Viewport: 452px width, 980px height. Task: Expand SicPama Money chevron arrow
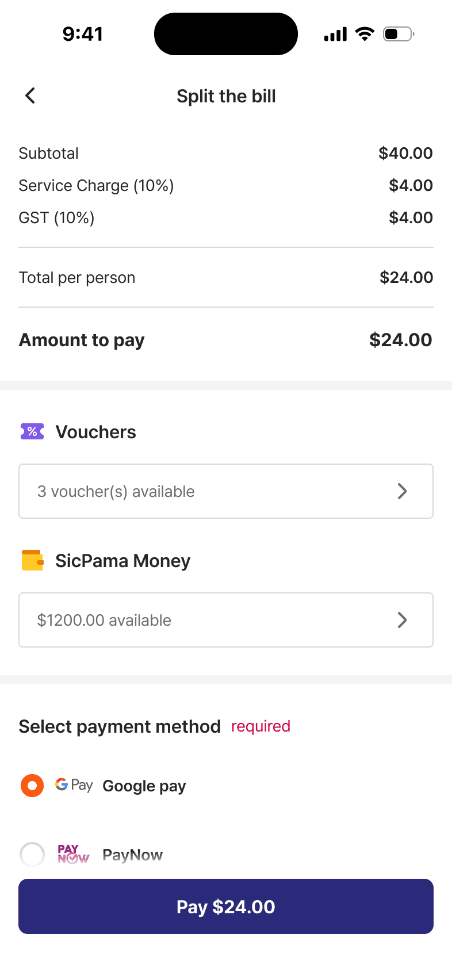(x=403, y=620)
